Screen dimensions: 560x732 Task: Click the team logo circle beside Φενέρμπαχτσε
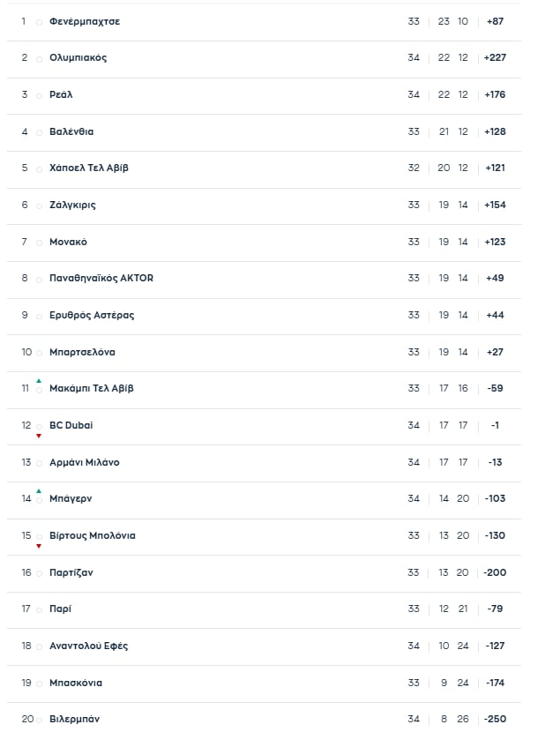(39, 22)
